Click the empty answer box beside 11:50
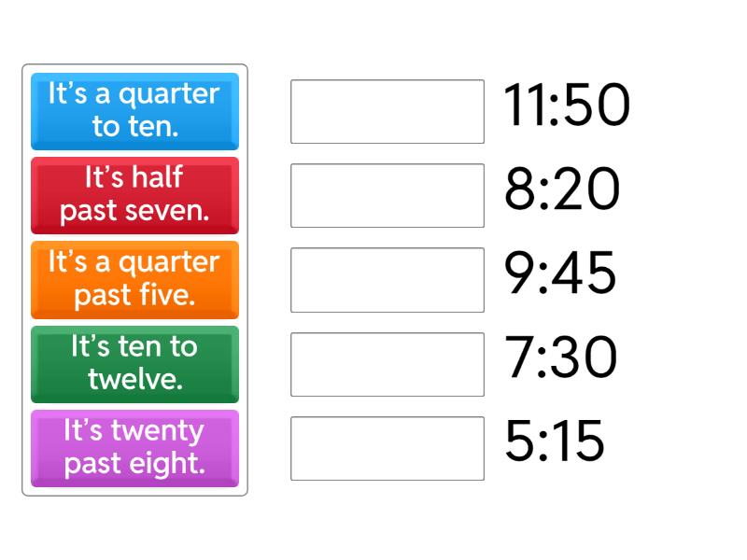The image size is (747, 560). 387,111
